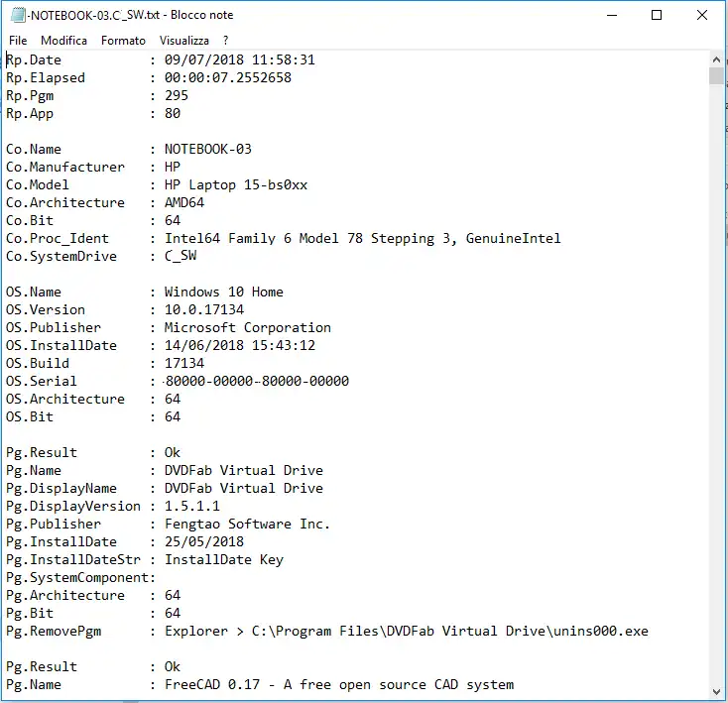Click the Pg.DisplayVersion value '1.5.1.1'
The height and width of the screenshot is (703, 728).
point(192,507)
